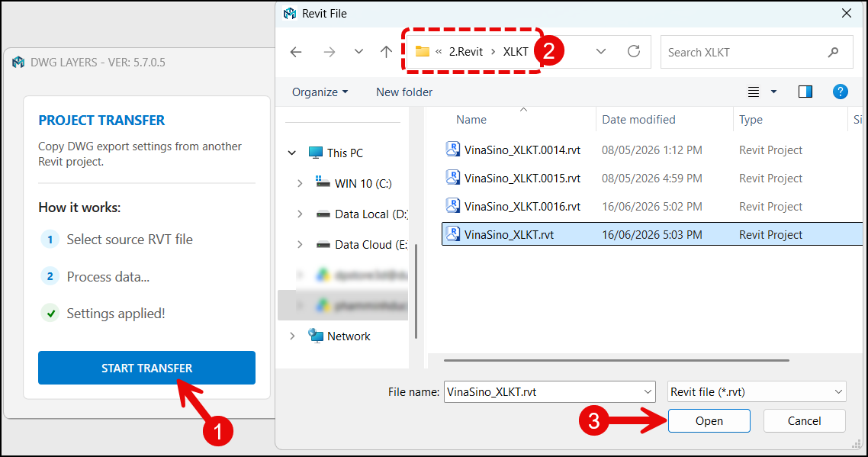Viewport: 868px width, 457px height.
Task: Click Revit icon of VinaSino_XLKT.0015.rvt
Action: (x=453, y=177)
